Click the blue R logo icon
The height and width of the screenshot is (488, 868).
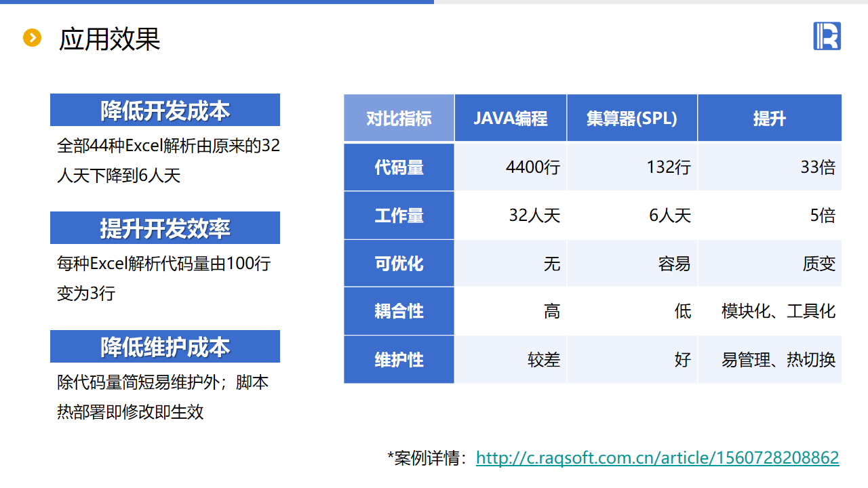(827, 36)
